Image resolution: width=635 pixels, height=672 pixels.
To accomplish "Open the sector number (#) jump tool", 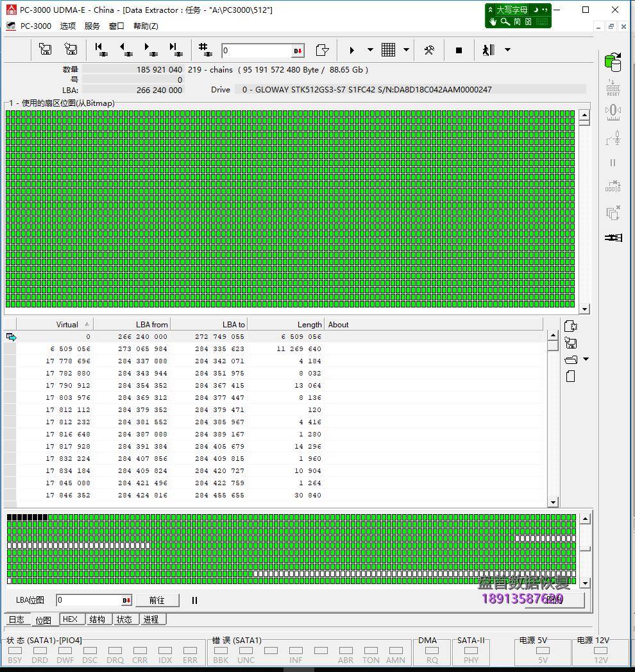I will click(x=205, y=50).
